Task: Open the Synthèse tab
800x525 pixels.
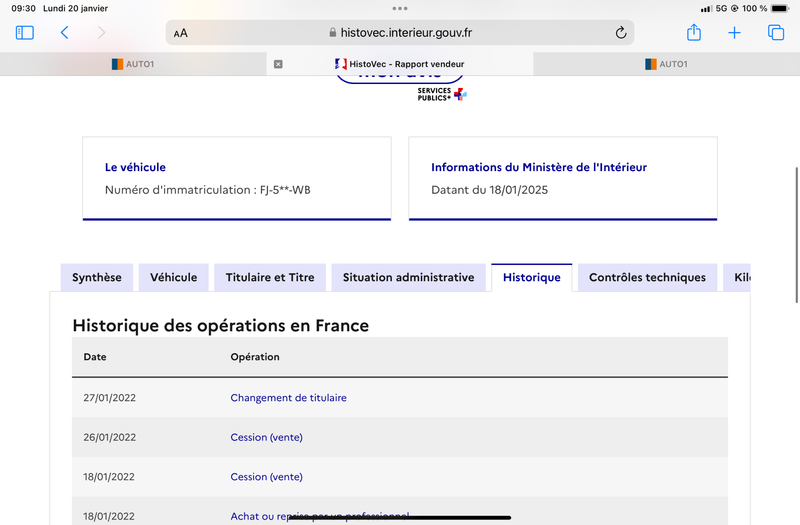Action: [x=97, y=278]
